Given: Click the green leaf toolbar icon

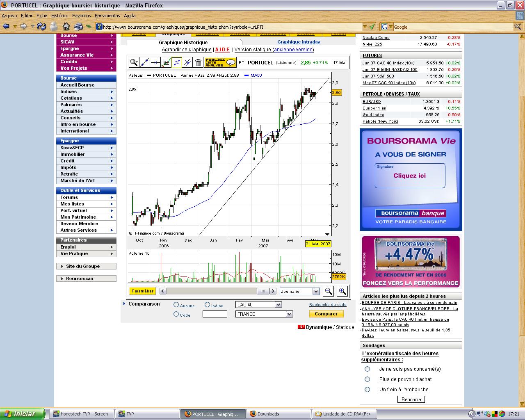Looking at the screenshot, I should (89, 27).
